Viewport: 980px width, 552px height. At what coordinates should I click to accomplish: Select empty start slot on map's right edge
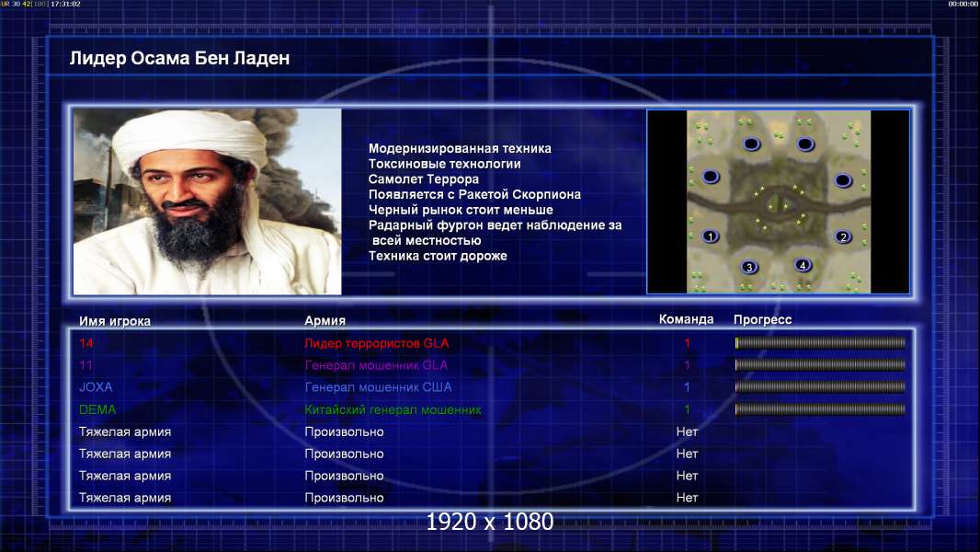(x=843, y=180)
